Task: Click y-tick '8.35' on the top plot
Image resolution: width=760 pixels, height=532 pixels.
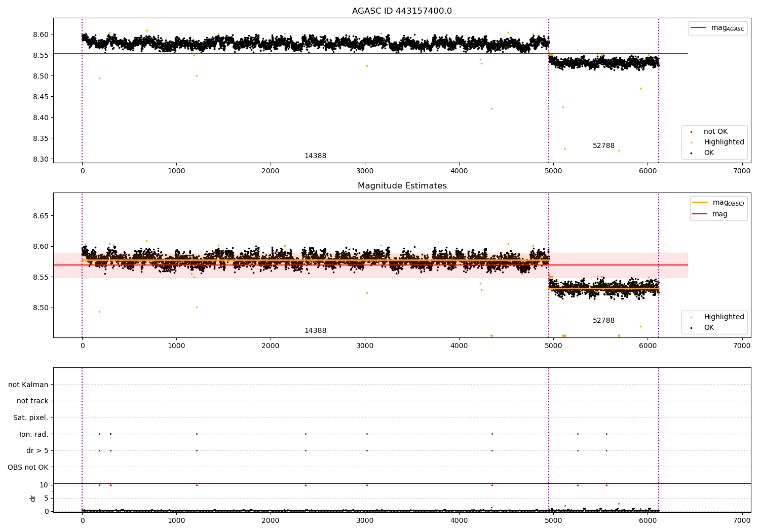Action: point(41,138)
